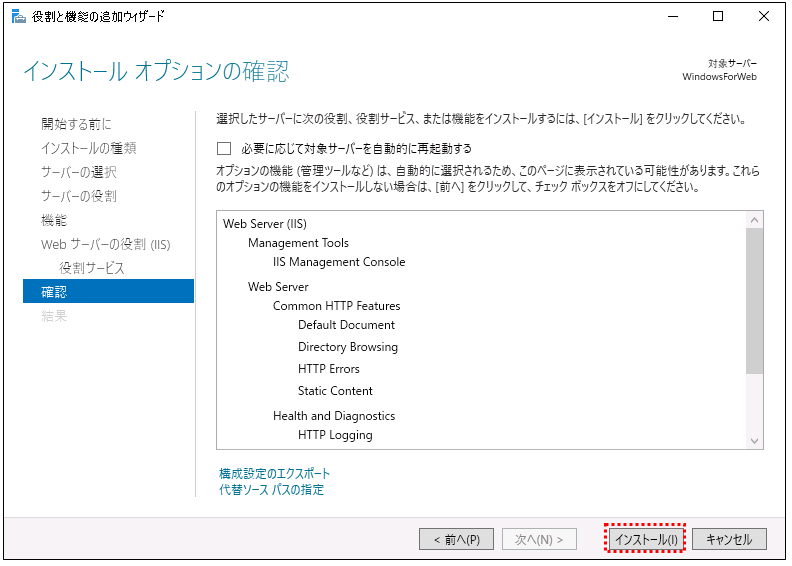Click the インストール(I) button
This screenshot has width=792, height=566.
click(x=646, y=539)
